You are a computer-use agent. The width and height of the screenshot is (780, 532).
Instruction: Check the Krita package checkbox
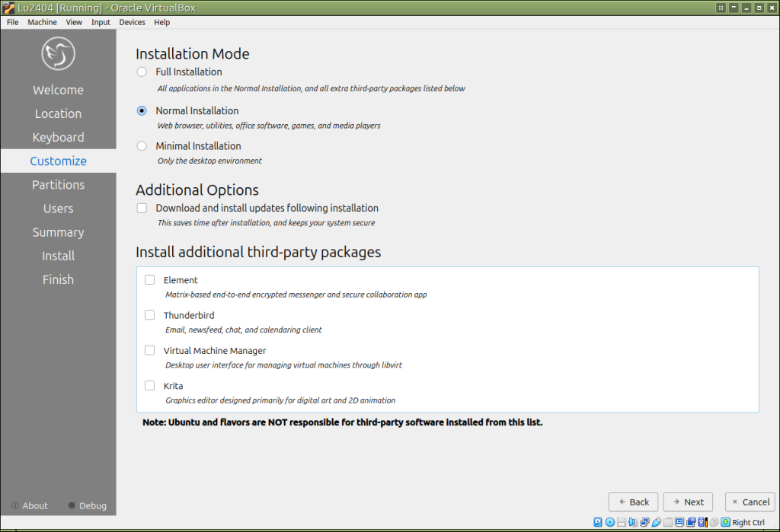[149, 386]
